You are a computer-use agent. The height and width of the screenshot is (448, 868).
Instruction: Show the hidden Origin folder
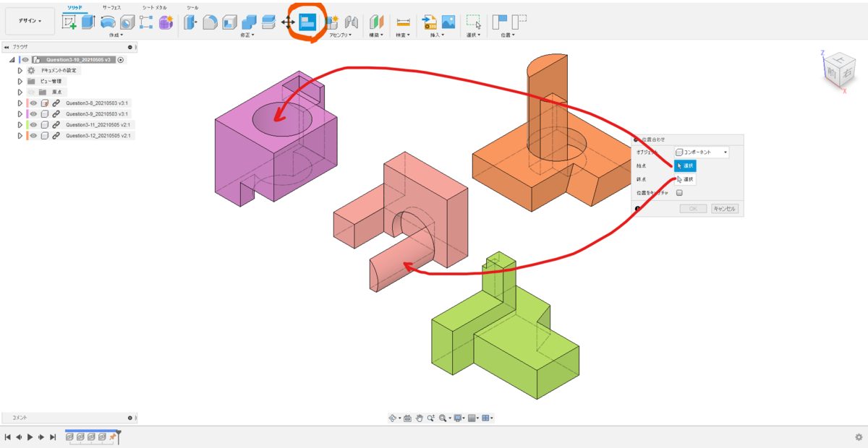coord(31,92)
